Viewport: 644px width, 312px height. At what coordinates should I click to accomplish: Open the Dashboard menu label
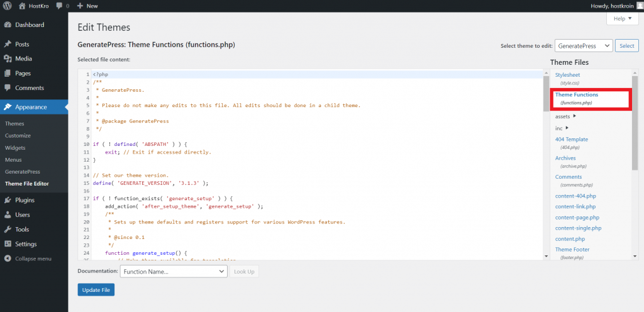tap(30, 25)
